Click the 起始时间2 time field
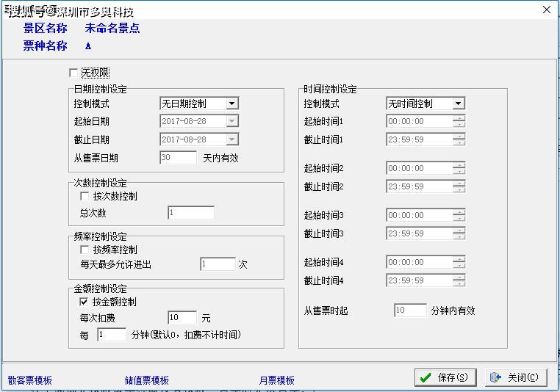 pyautogui.click(x=420, y=168)
